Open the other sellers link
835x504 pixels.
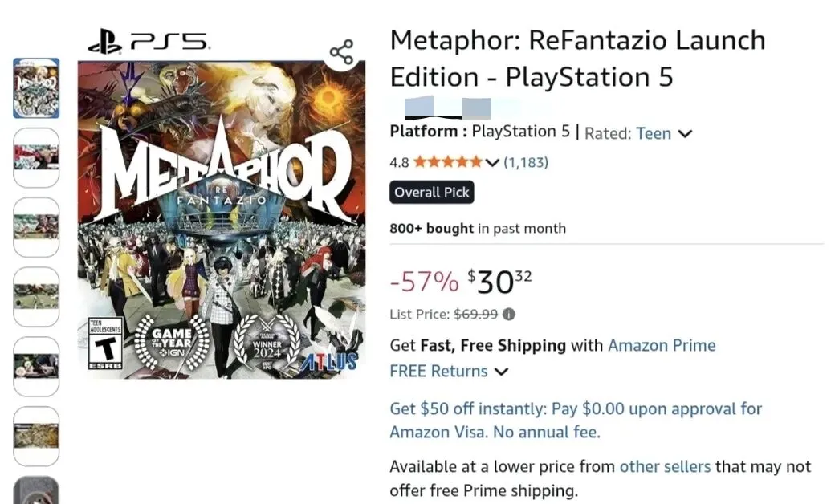pyautogui.click(x=665, y=466)
